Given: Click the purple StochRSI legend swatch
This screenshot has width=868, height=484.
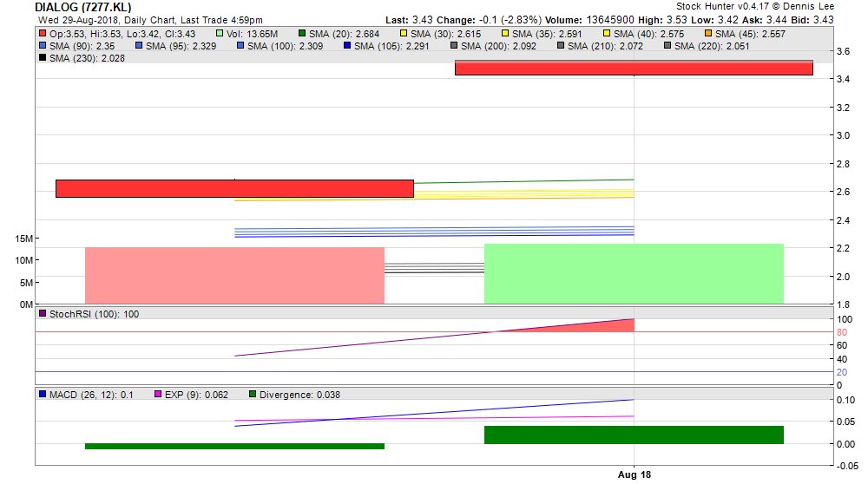Looking at the screenshot, I should [x=43, y=314].
